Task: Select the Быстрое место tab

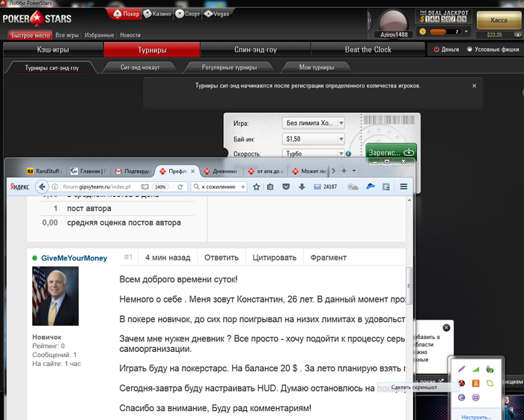Action: point(30,35)
